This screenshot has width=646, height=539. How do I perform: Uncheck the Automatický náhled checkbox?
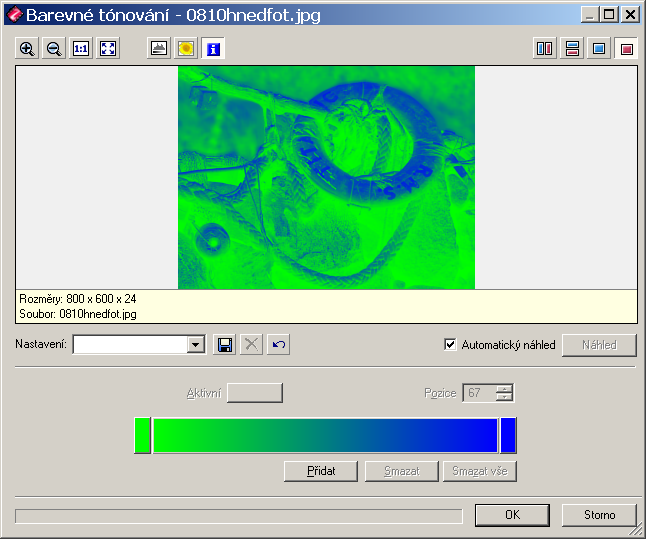point(450,345)
